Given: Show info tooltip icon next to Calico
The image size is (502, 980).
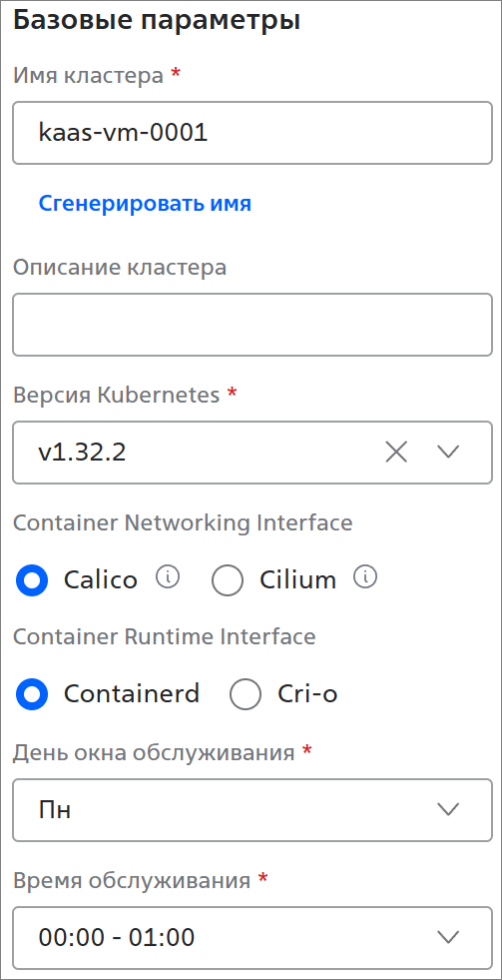Looking at the screenshot, I should pyautogui.click(x=168, y=577).
